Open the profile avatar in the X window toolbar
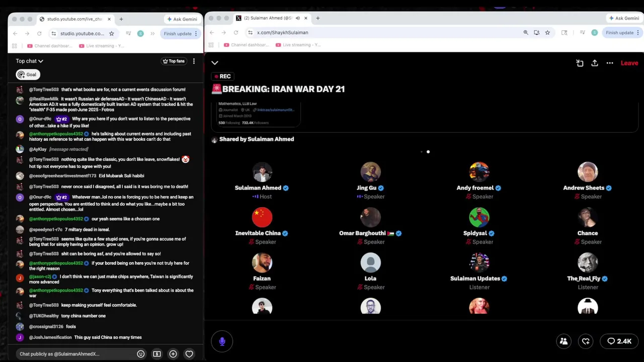The height and width of the screenshot is (362, 644). pos(595,33)
